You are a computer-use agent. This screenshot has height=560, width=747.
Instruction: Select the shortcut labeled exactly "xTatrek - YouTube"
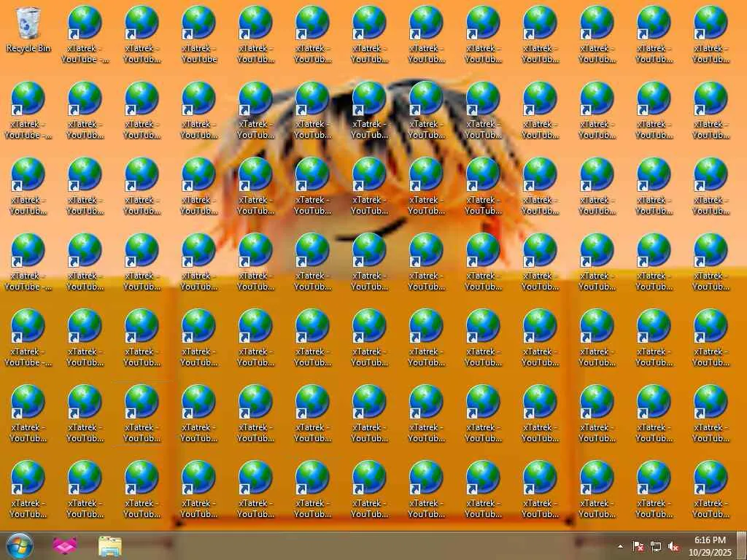pos(198,35)
